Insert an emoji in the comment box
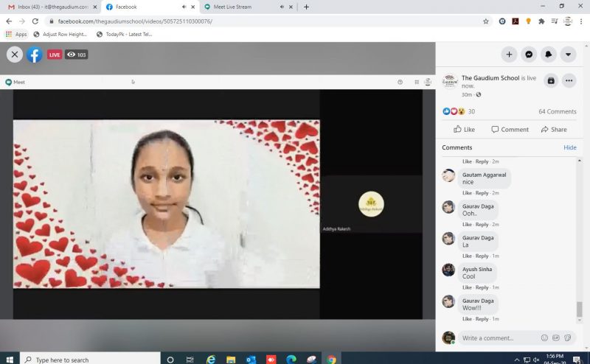Viewport: 590px width, 364px height. [544, 337]
